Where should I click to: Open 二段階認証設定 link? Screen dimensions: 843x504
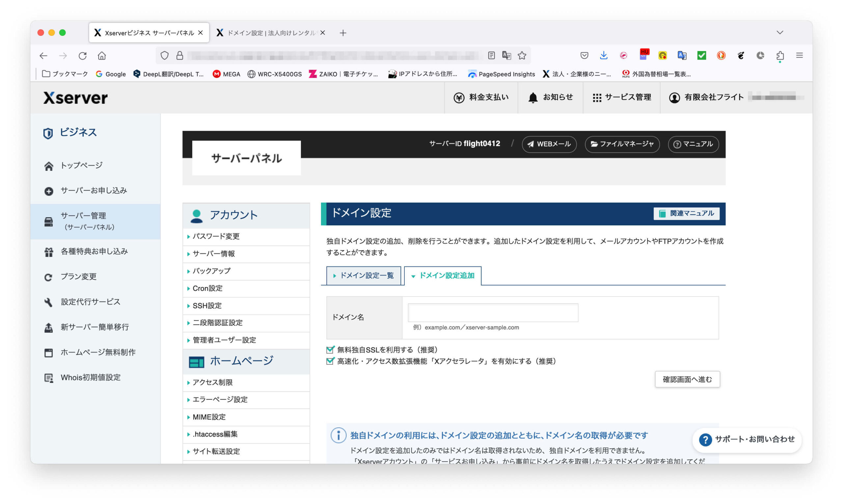(x=246, y=323)
